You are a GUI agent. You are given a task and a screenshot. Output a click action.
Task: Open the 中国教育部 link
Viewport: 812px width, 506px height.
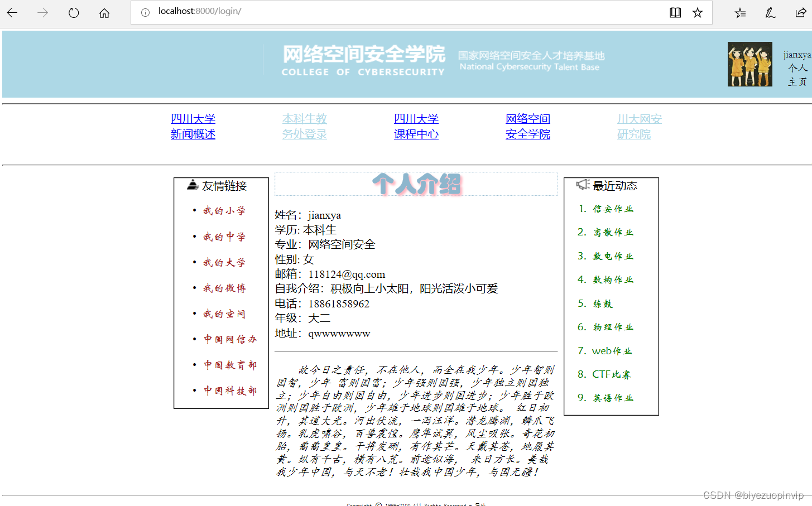point(230,365)
